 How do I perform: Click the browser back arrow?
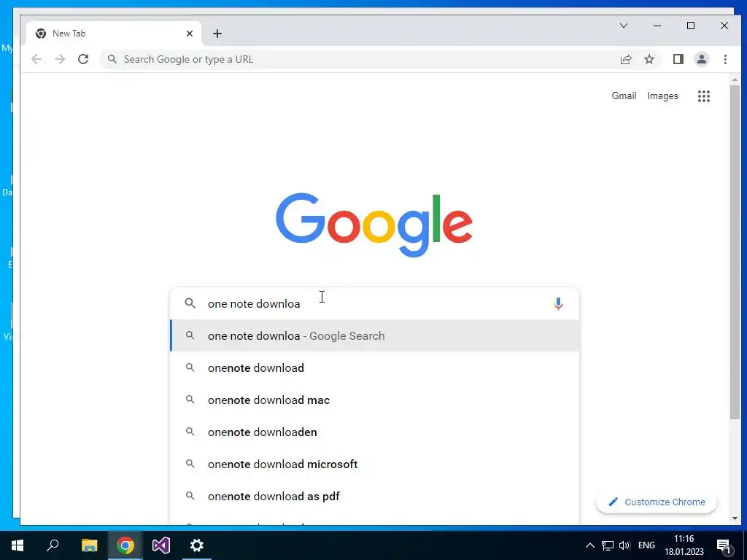(x=36, y=59)
